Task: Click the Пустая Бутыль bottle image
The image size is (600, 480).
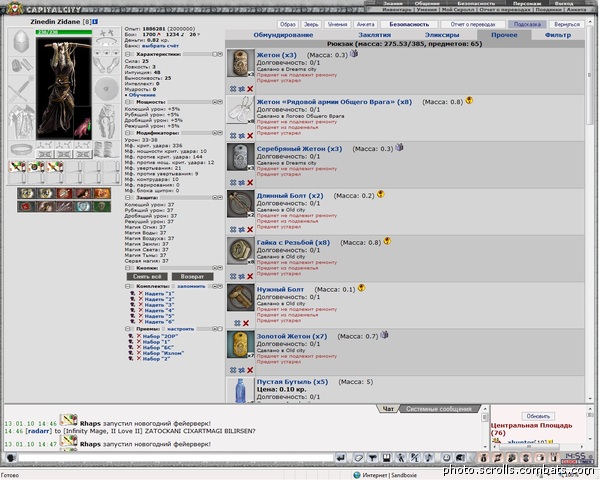Action: tap(240, 390)
